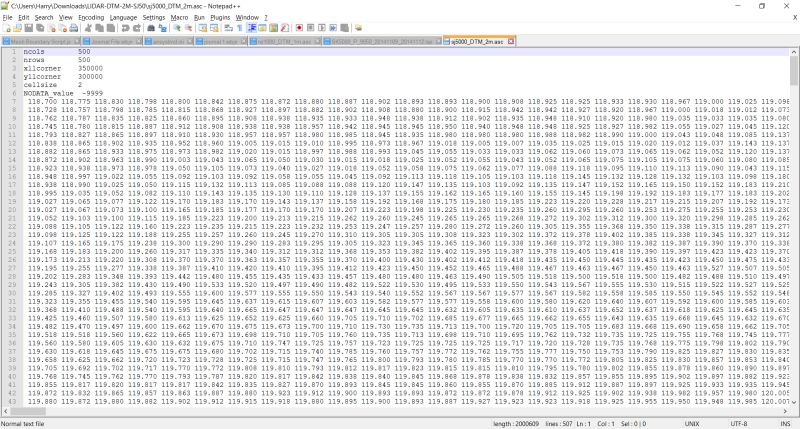Open the Window menu
Screen dimensions: 800x429
pos(247,17)
